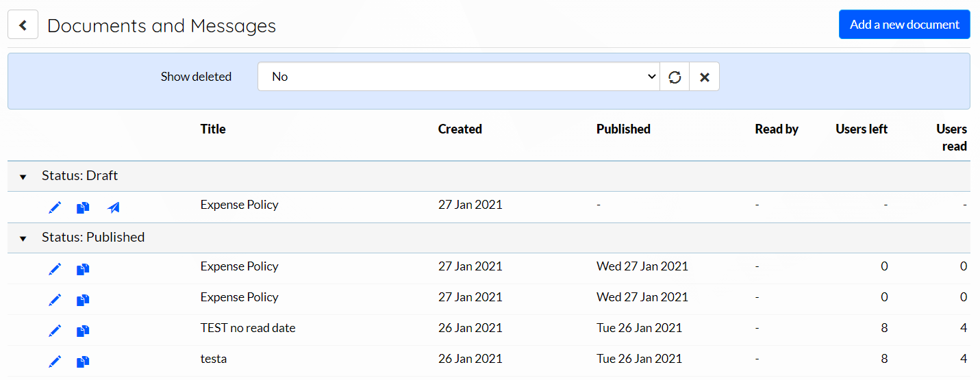
Task: Edit the draft Expense Policy via pencil icon
Action: 55,207
